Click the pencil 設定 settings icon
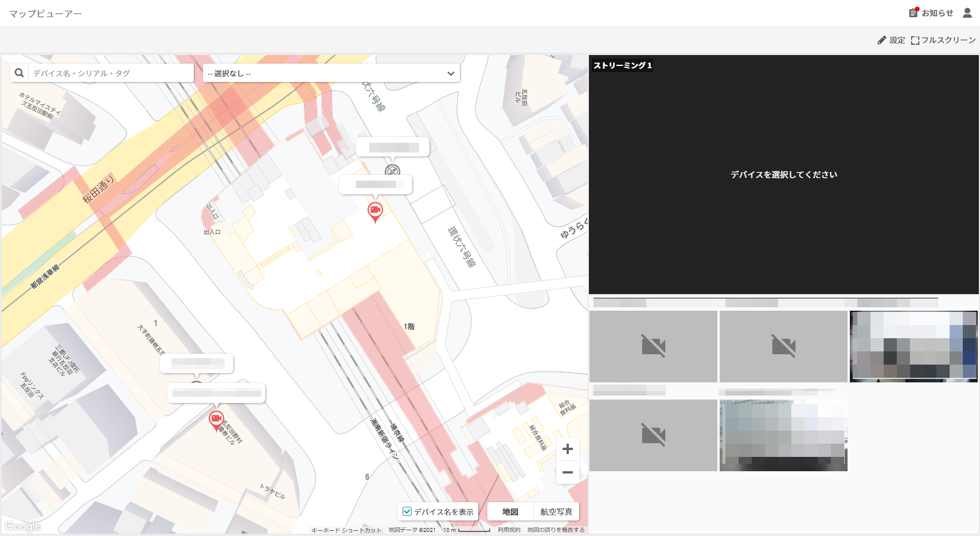 [x=882, y=40]
